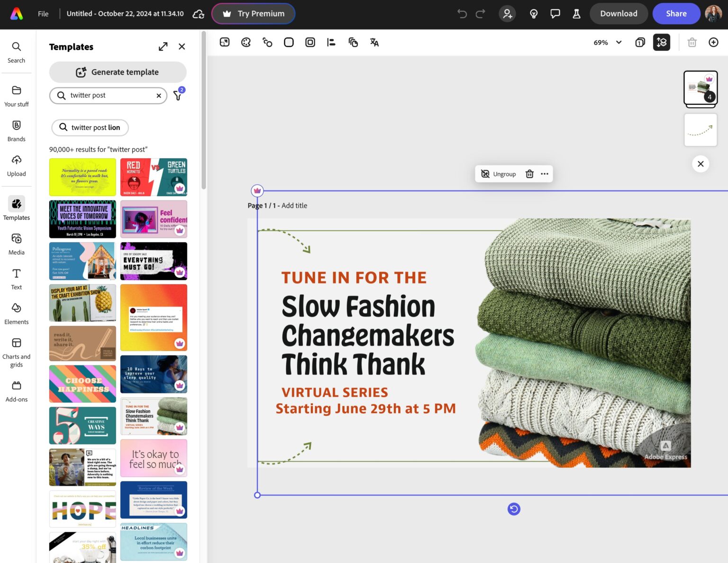This screenshot has height=563, width=728.
Task: Open the Media panel in sidebar
Action: coord(17,244)
